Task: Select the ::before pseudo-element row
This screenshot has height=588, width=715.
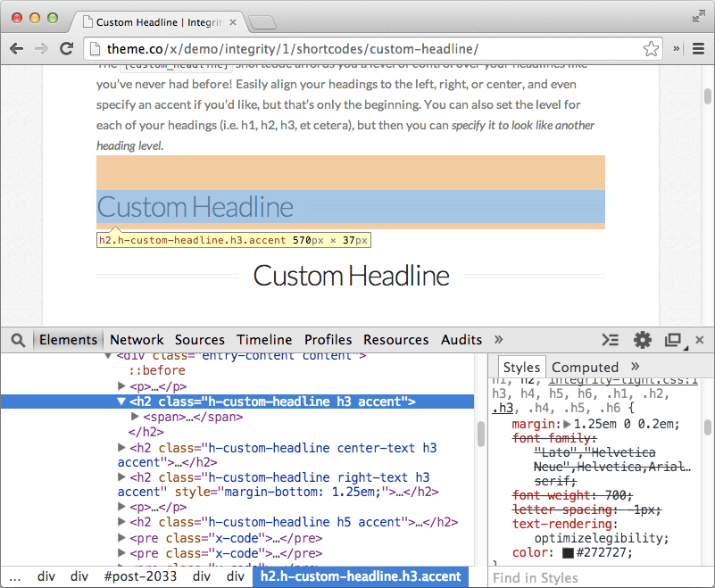Action: click(x=157, y=370)
